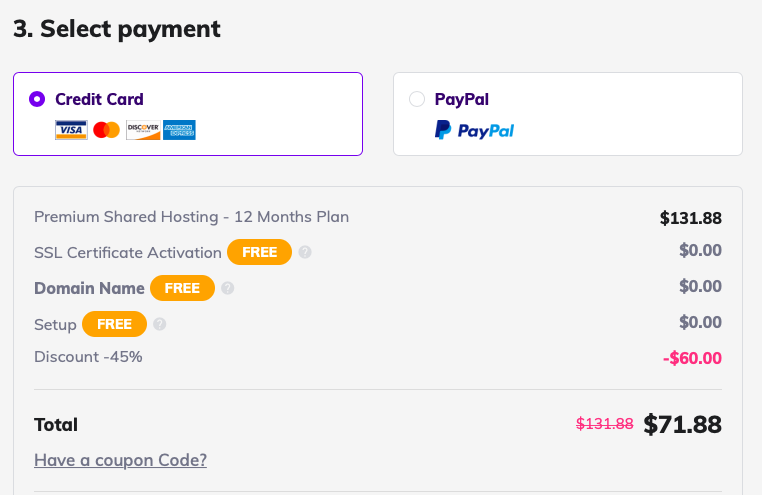762x495 pixels.
Task: Click the Visa card logo
Action: click(71, 130)
